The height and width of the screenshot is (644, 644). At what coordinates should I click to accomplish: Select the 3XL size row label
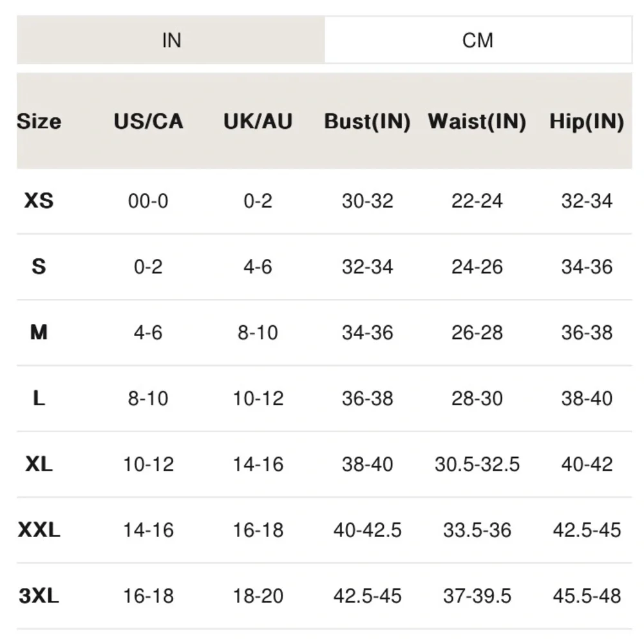[x=39, y=596]
